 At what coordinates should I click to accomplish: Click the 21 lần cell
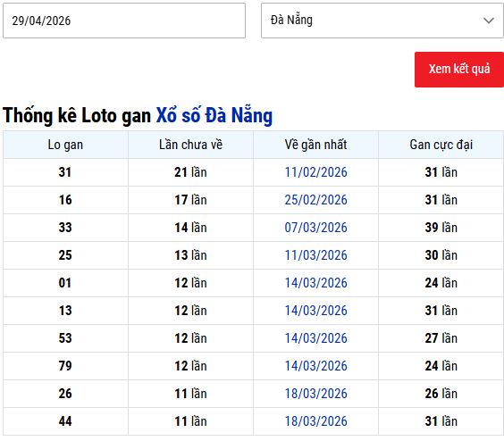point(190,172)
